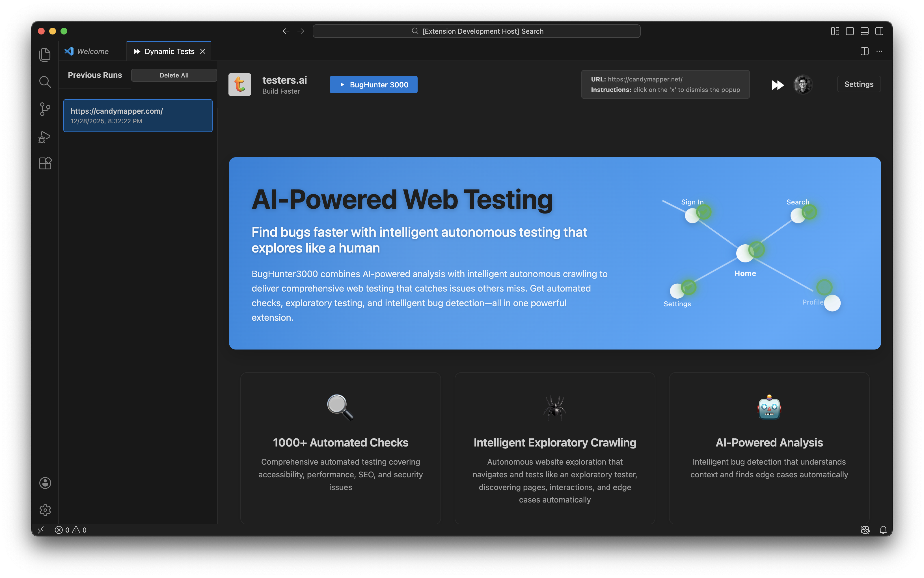Click the errors and warnings status indicator

(71, 530)
